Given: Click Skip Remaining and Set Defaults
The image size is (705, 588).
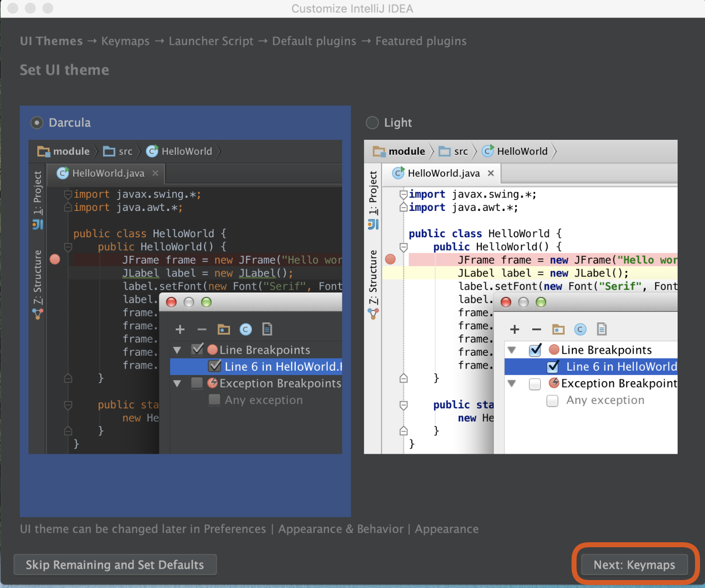Looking at the screenshot, I should tap(115, 565).
